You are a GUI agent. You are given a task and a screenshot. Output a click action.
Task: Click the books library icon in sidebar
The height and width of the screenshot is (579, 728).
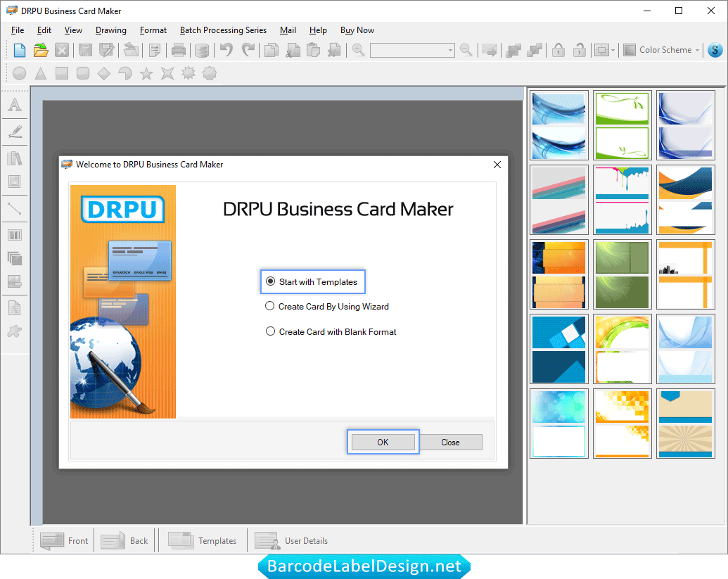click(15, 158)
